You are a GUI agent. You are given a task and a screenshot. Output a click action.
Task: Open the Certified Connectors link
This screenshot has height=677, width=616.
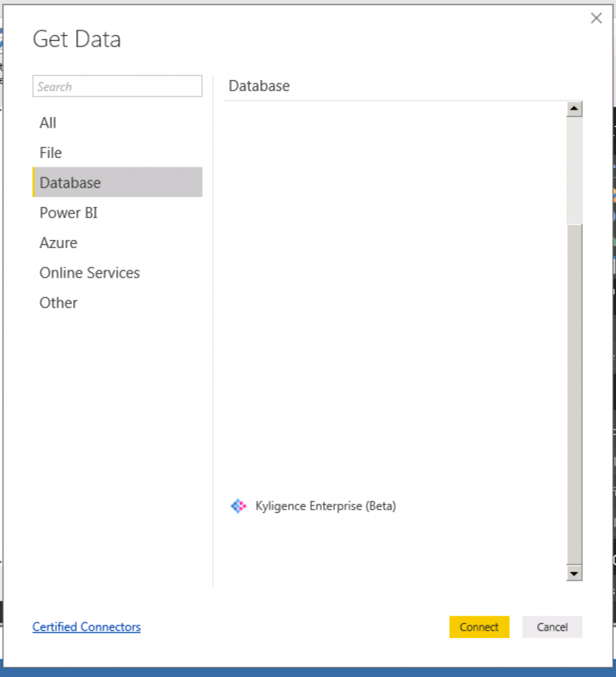pos(87,627)
